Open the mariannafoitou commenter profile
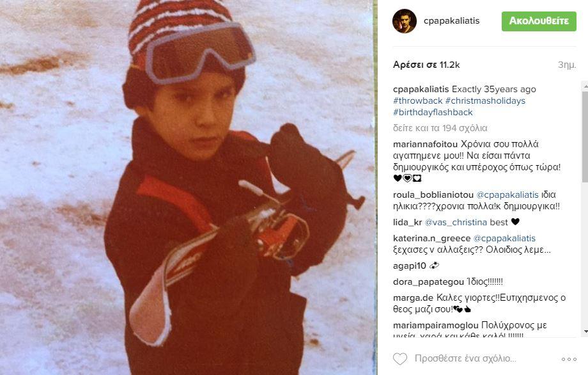Image resolution: width=588 pixels, height=375 pixels. (x=425, y=144)
